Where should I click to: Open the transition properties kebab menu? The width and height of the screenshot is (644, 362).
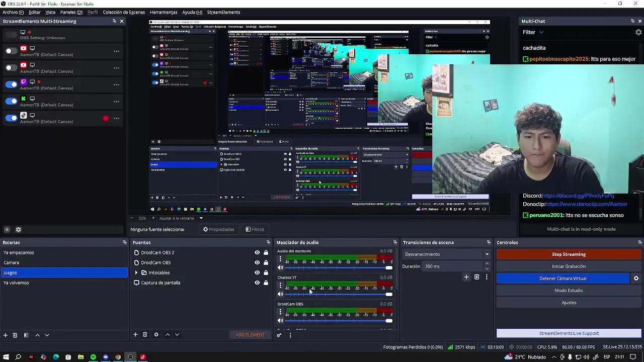pos(486,277)
